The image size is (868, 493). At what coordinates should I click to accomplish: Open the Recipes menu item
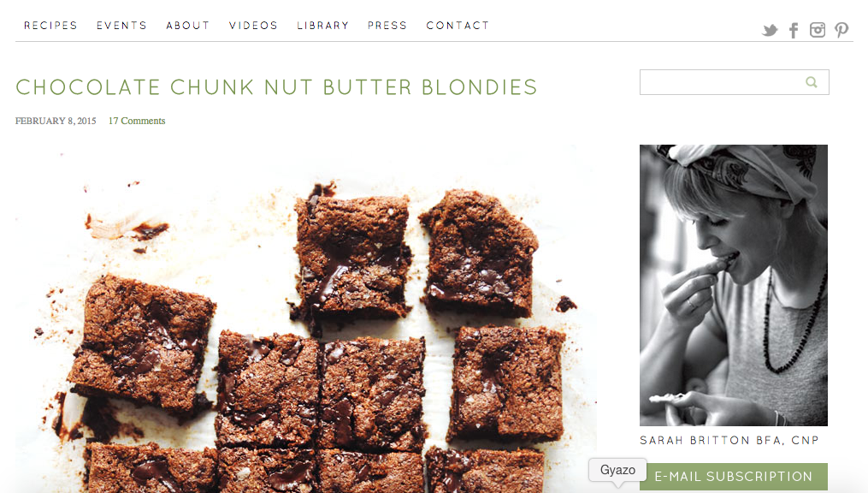50,26
